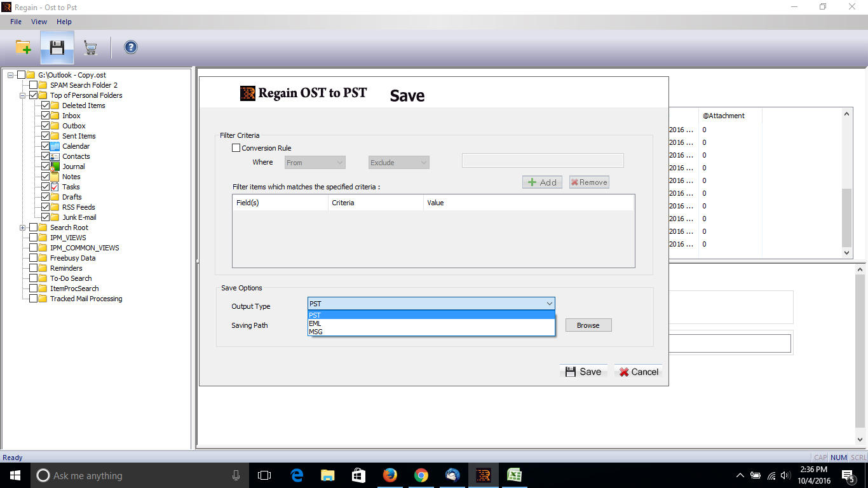Click the Regain app taskbar icon
The height and width of the screenshot is (488, 868).
484,475
